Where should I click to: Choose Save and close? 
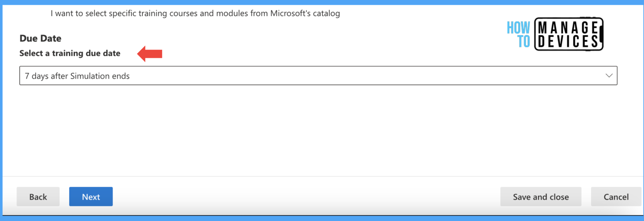pos(541,196)
